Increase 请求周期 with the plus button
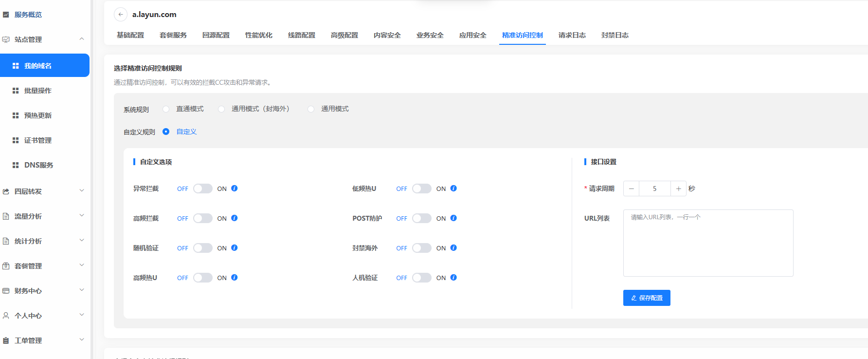Screen dimensions: 868x359 point(678,189)
